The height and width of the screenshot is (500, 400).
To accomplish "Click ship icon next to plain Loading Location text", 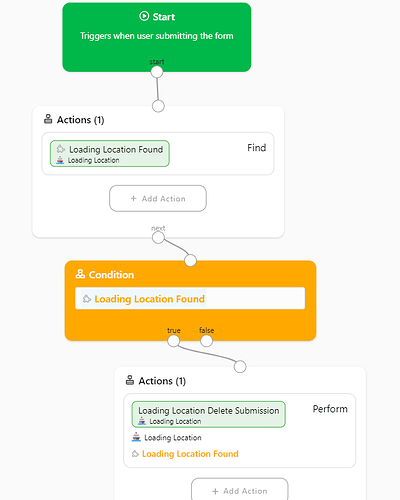I will point(136,437).
